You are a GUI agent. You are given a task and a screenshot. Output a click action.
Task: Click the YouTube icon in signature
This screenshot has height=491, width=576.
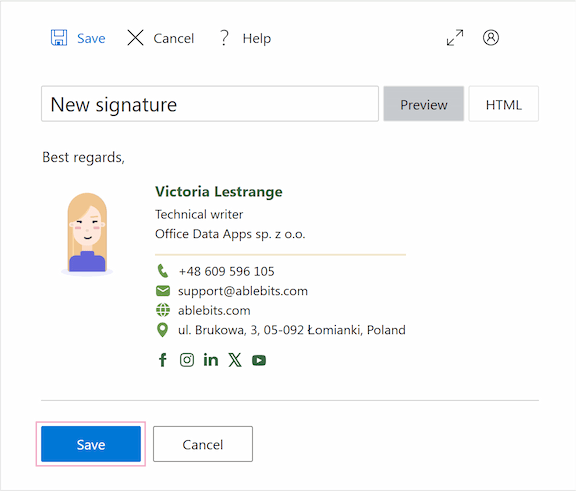(259, 360)
